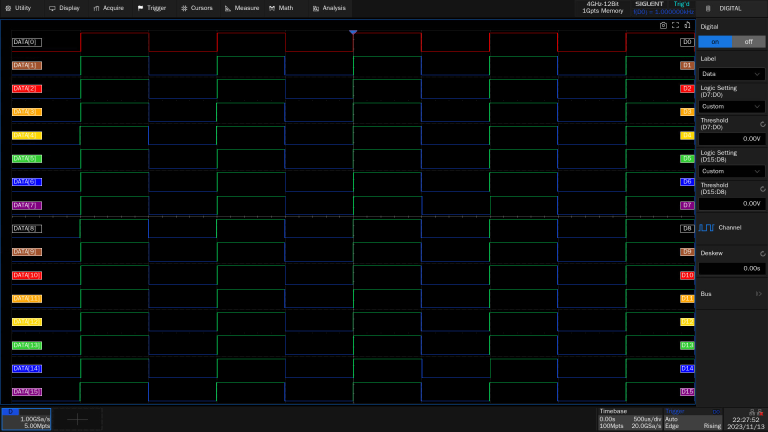Open Logic Setting D15:D8 dropdown
Screen dimensions: 768x432
click(731, 171)
